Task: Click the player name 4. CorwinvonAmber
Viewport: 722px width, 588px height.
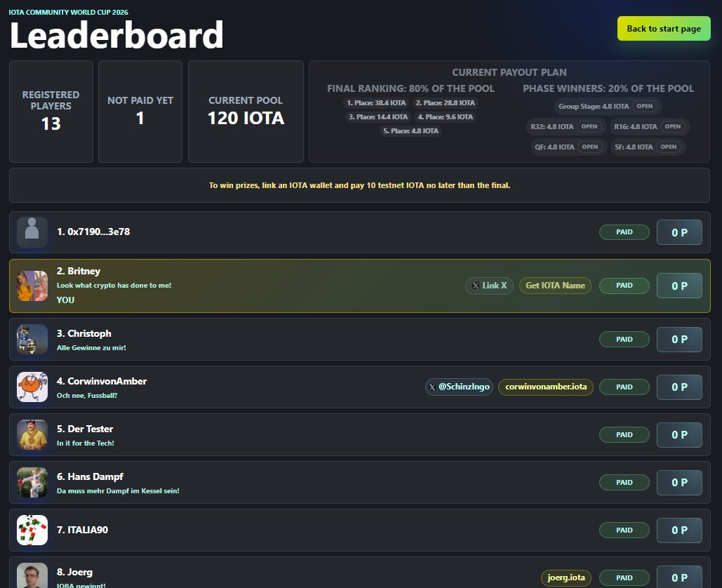Action: (x=102, y=381)
